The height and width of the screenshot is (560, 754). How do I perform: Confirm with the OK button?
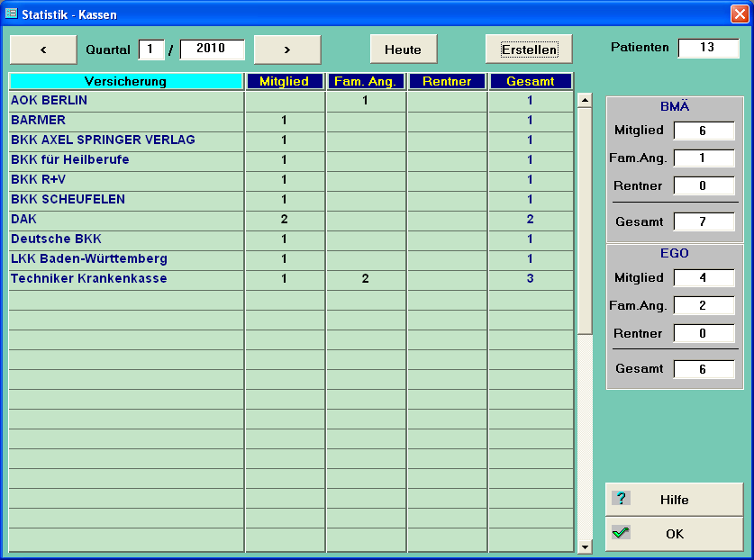pos(674,534)
